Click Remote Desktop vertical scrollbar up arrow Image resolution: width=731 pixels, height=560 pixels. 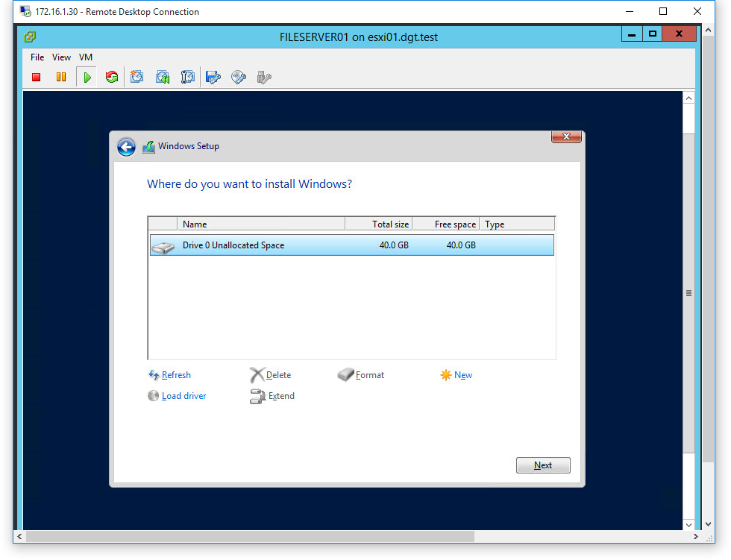click(x=708, y=30)
